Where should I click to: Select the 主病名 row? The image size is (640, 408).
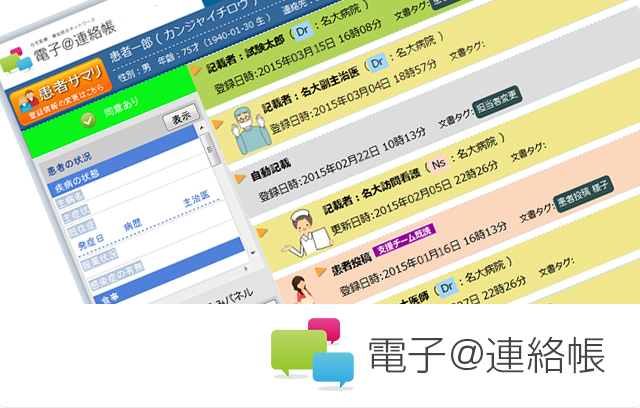pos(69,199)
